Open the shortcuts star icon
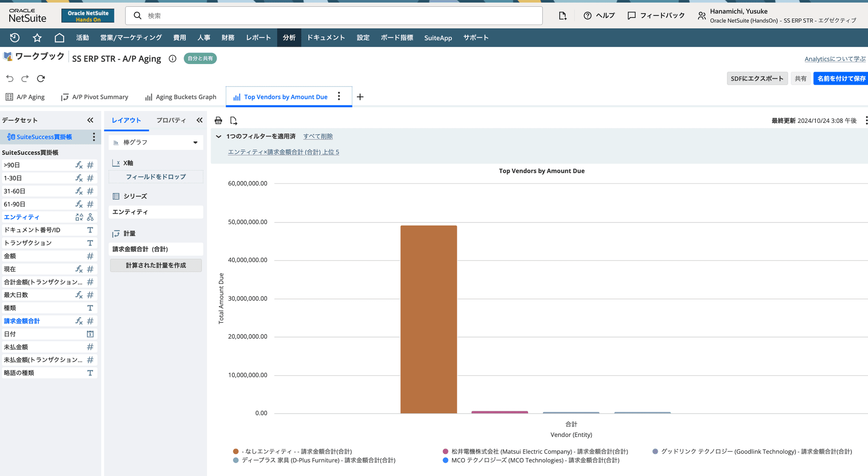The width and height of the screenshot is (868, 476). pyautogui.click(x=37, y=38)
